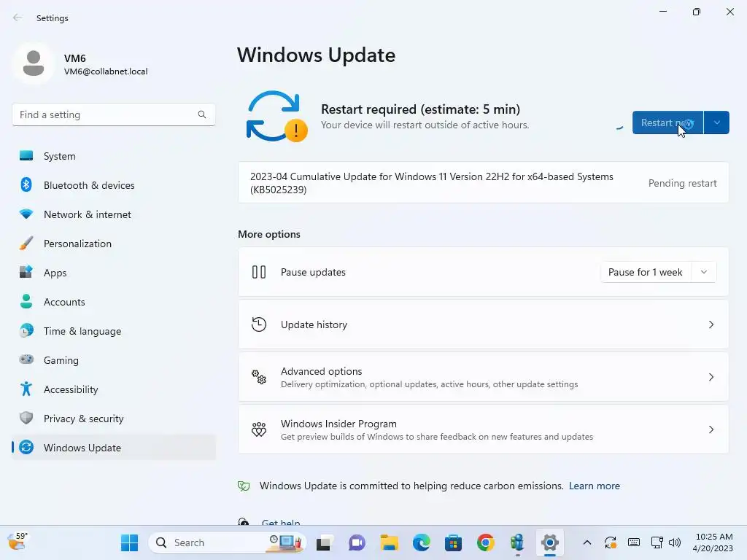747x560 pixels.
Task: Click the Restart required estimate heading
Action: click(420, 109)
